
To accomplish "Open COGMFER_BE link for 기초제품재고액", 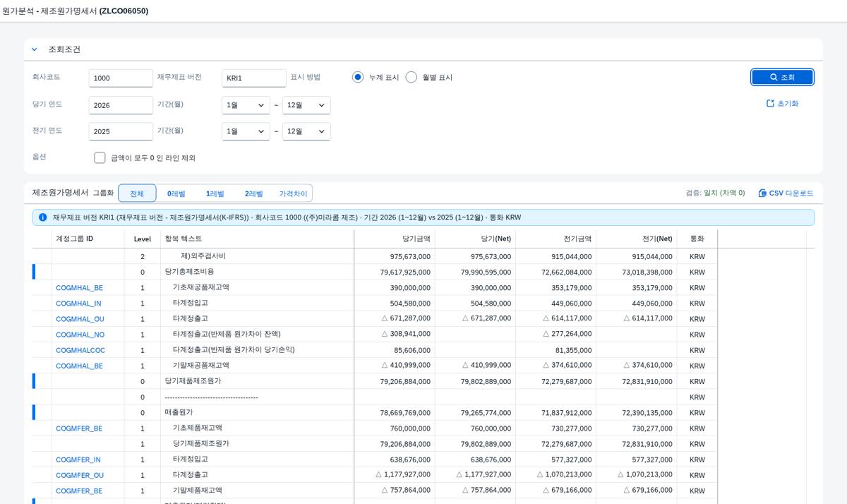I will [x=79, y=428].
